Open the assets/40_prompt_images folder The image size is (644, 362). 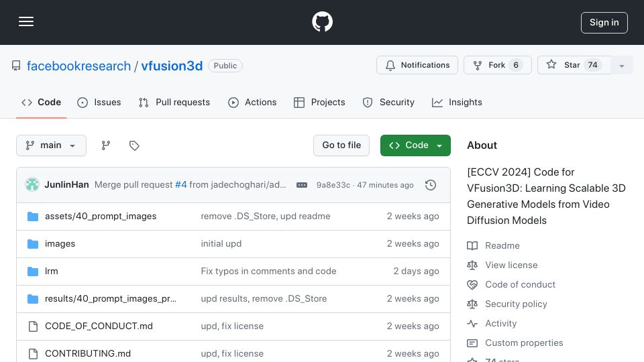pos(101,217)
